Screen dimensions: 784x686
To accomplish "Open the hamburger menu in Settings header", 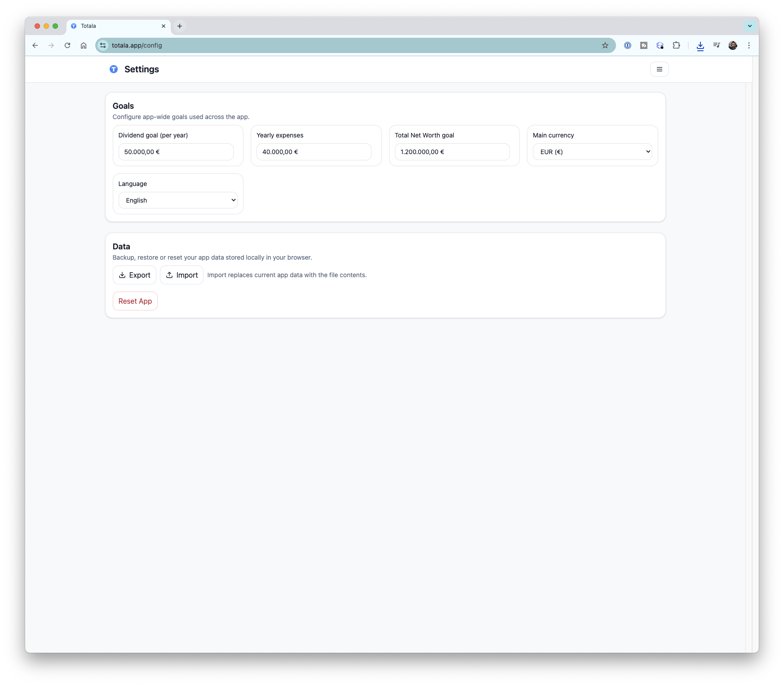I will pos(659,69).
